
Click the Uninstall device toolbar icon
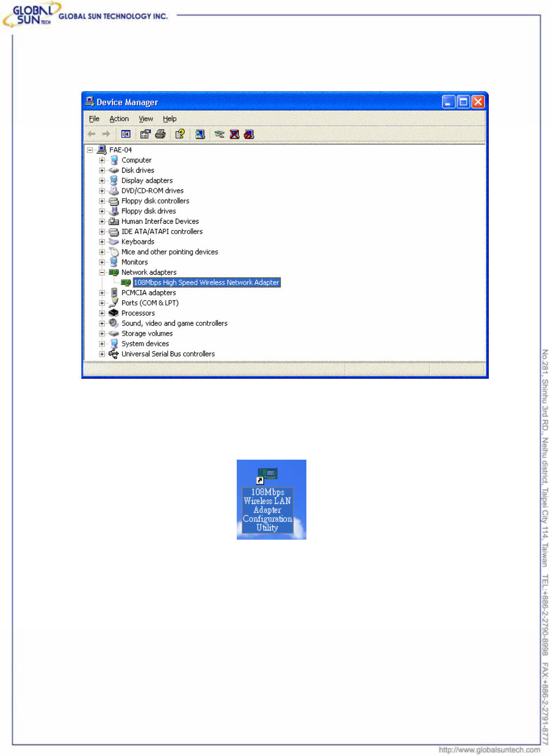234,134
